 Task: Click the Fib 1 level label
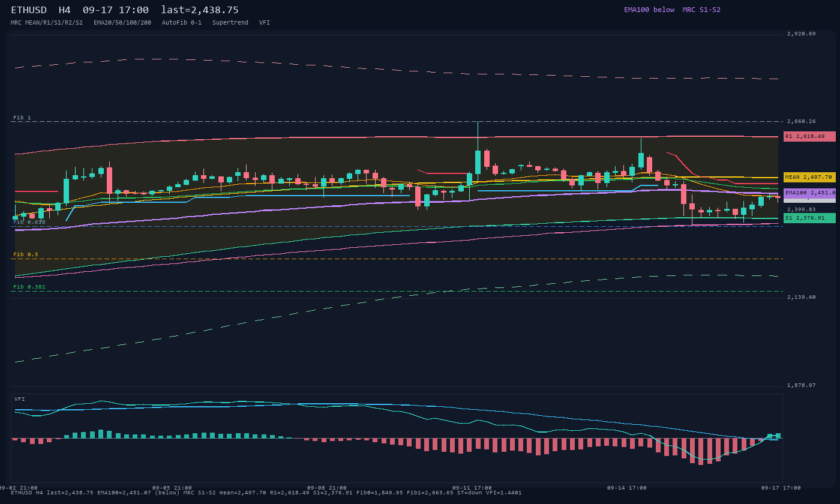22,118
